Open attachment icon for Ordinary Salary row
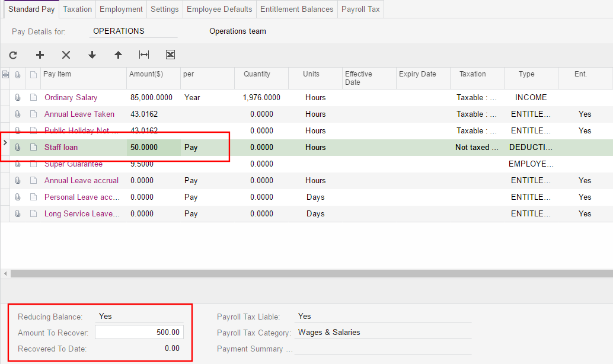 18,98
